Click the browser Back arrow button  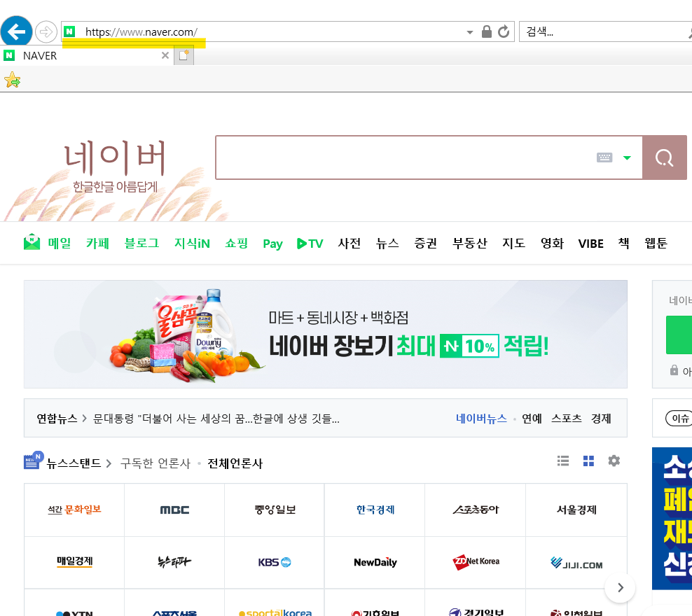pos(16,31)
